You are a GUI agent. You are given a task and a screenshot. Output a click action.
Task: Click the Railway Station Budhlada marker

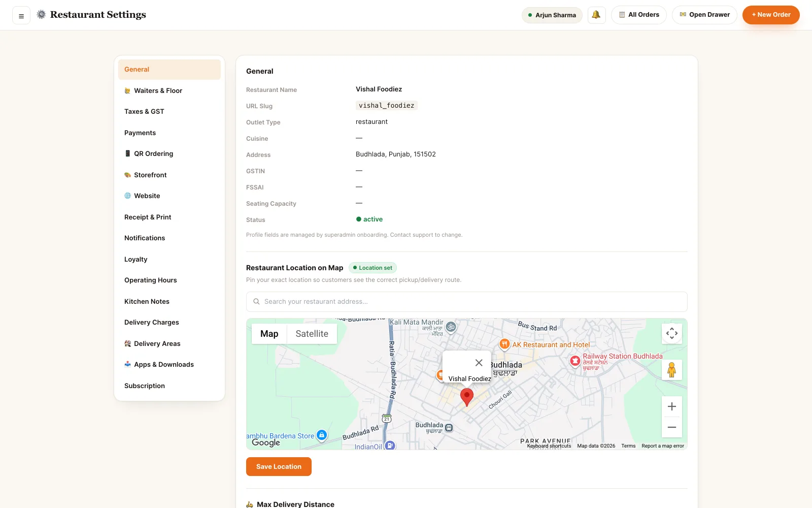point(575,361)
